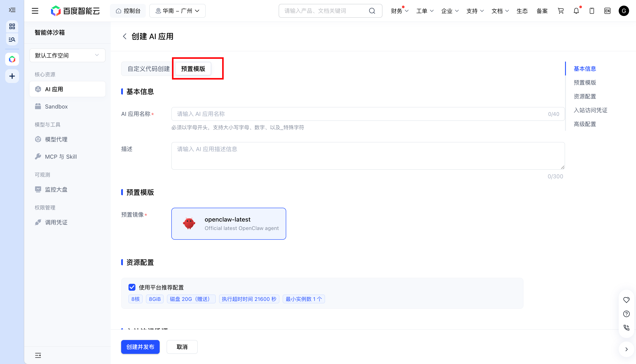The width and height of the screenshot is (636, 364).
Task: Focus the 描述 textarea
Action: click(368, 156)
